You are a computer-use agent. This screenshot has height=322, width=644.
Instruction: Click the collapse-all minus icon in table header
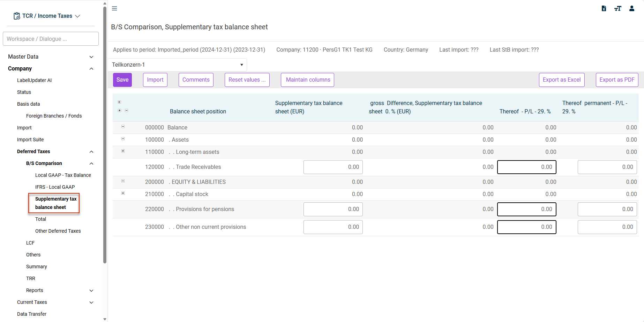[x=126, y=110]
